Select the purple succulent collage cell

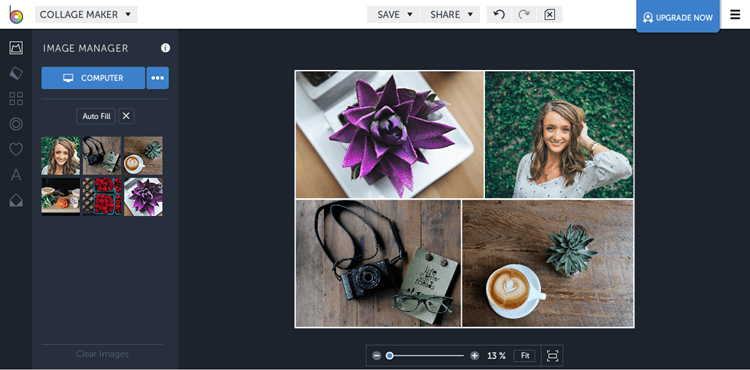390,134
